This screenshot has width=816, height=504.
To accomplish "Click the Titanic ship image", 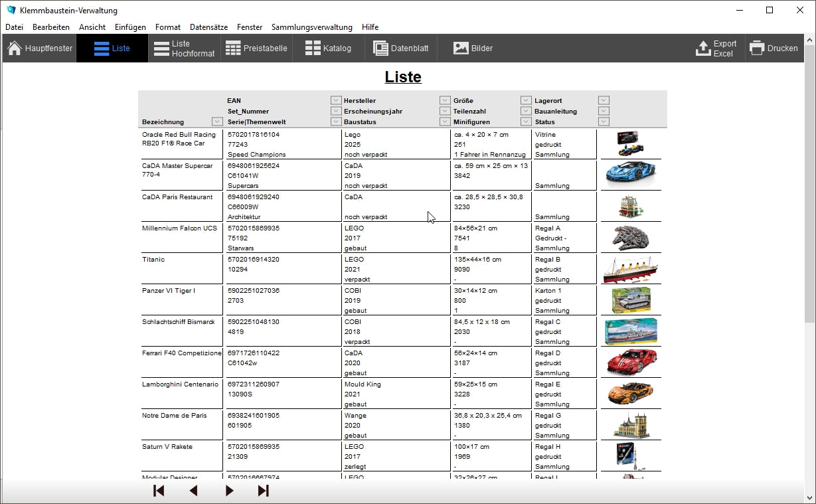I will tap(630, 268).
